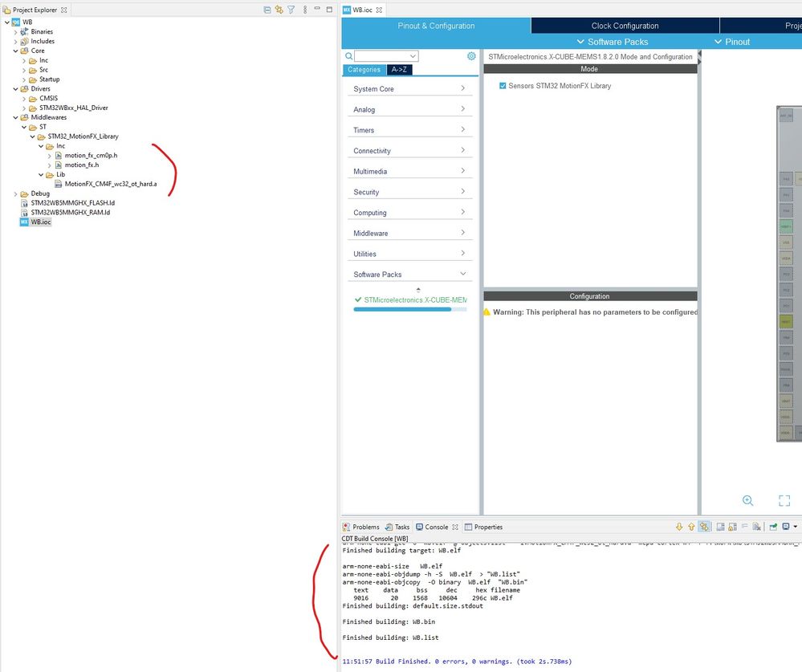Screen dimensions: 802x672
Task: Open the search combo box dropdown
Action: click(413, 56)
